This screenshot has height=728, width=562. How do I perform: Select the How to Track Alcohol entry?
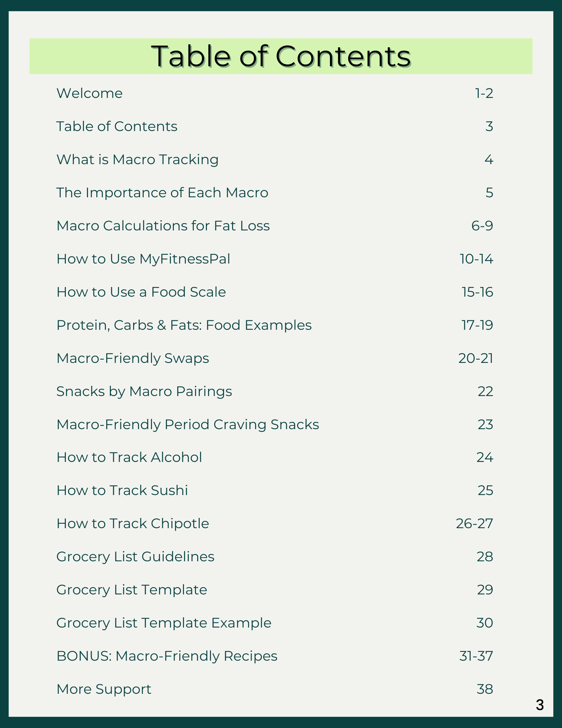[129, 458]
